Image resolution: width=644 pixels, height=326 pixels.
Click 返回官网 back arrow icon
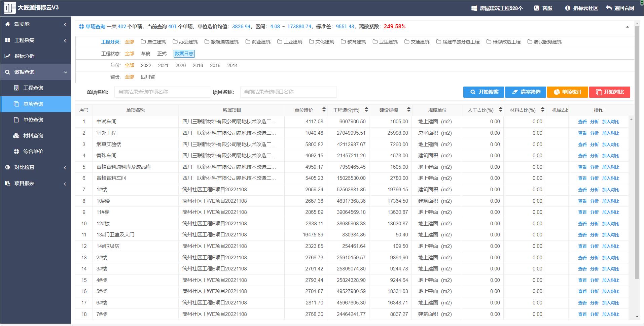[609, 8]
